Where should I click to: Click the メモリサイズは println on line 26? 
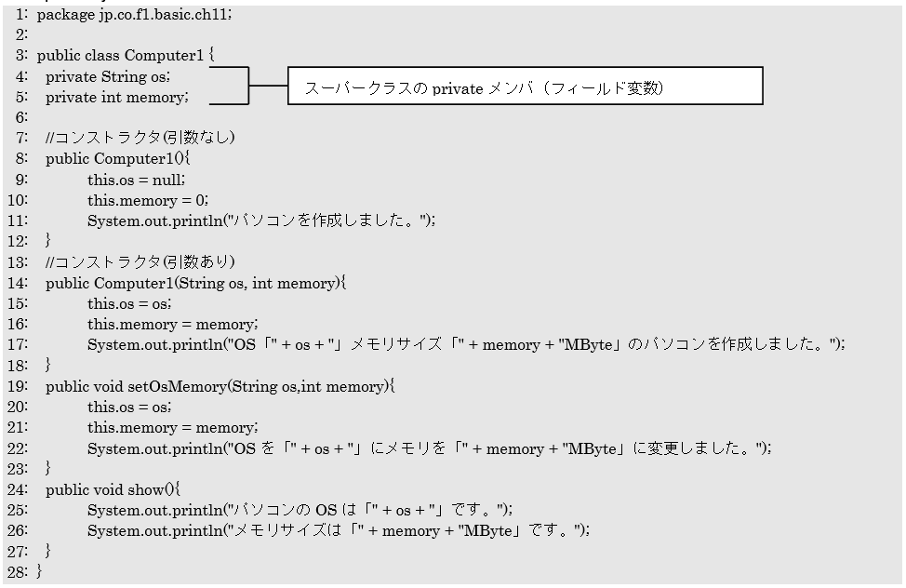click(339, 530)
